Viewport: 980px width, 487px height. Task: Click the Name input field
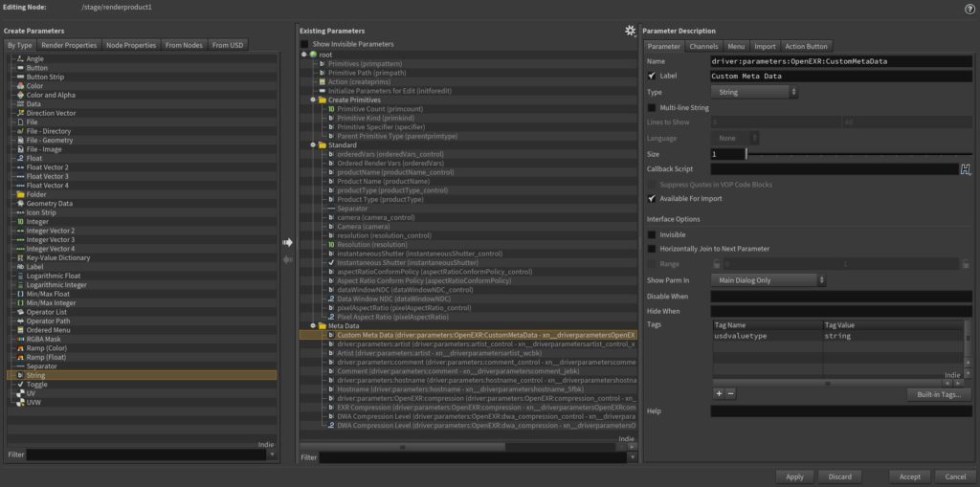841,61
